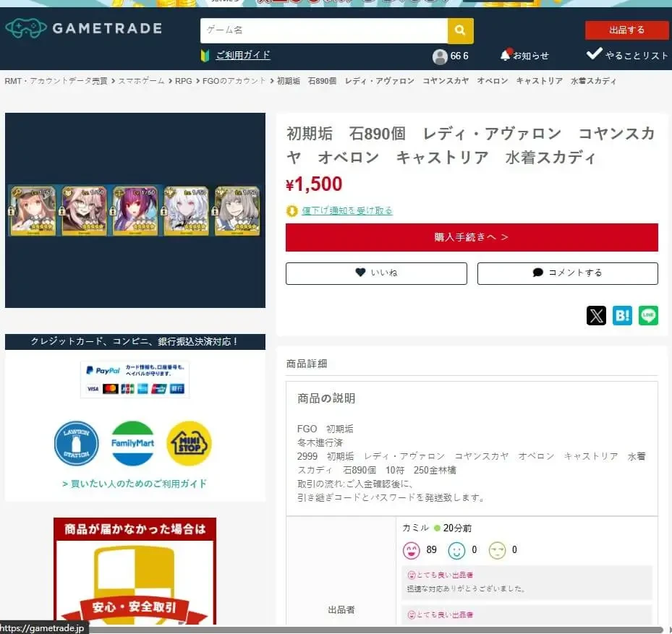Viewport: 672px width, 634px height.
Task: Open the FGOのアカウント breadcrumb
Action: tap(234, 81)
